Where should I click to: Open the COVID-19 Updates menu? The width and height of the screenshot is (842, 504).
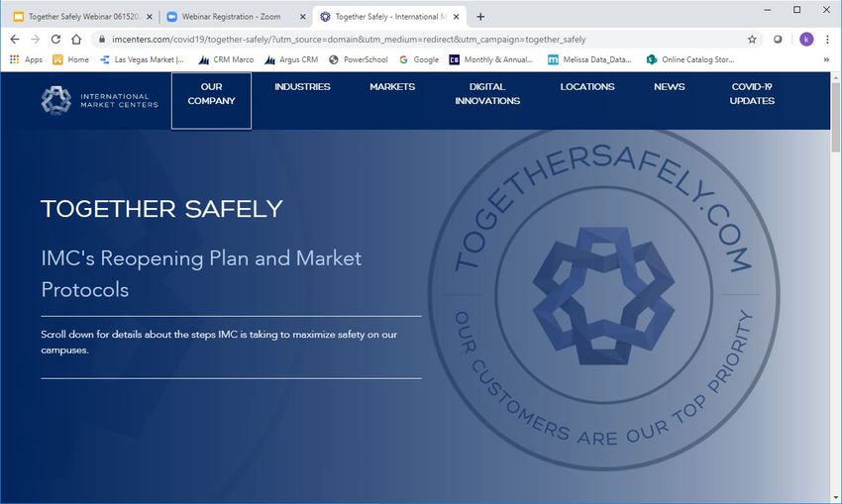[x=752, y=93]
